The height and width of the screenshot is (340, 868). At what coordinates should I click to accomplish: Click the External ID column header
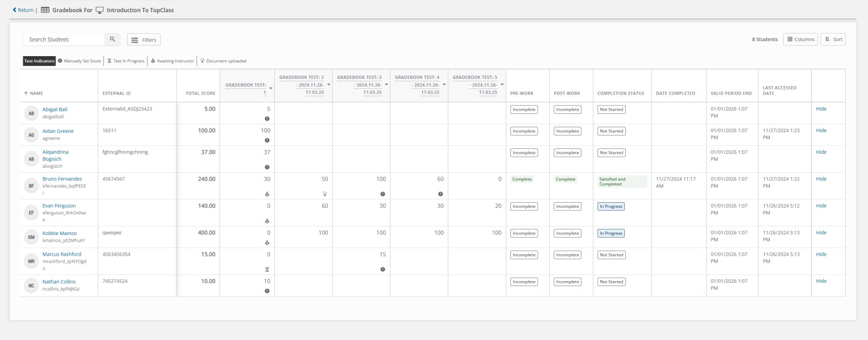click(x=117, y=93)
